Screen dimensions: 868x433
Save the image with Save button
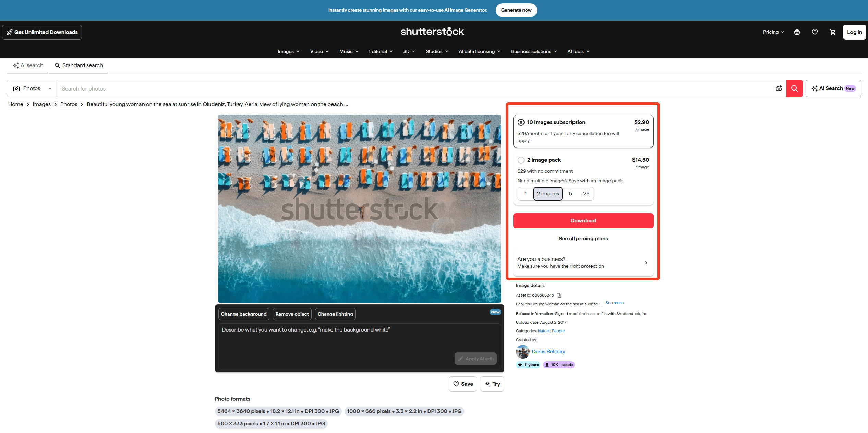(463, 384)
